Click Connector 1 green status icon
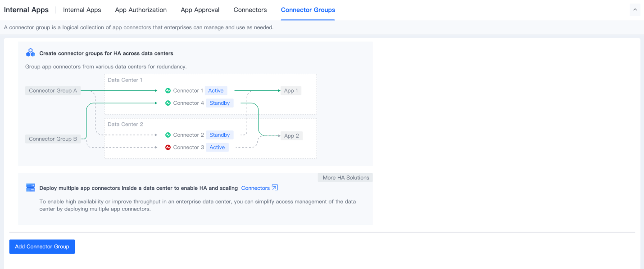Image resolution: width=644 pixels, height=269 pixels. click(x=168, y=91)
